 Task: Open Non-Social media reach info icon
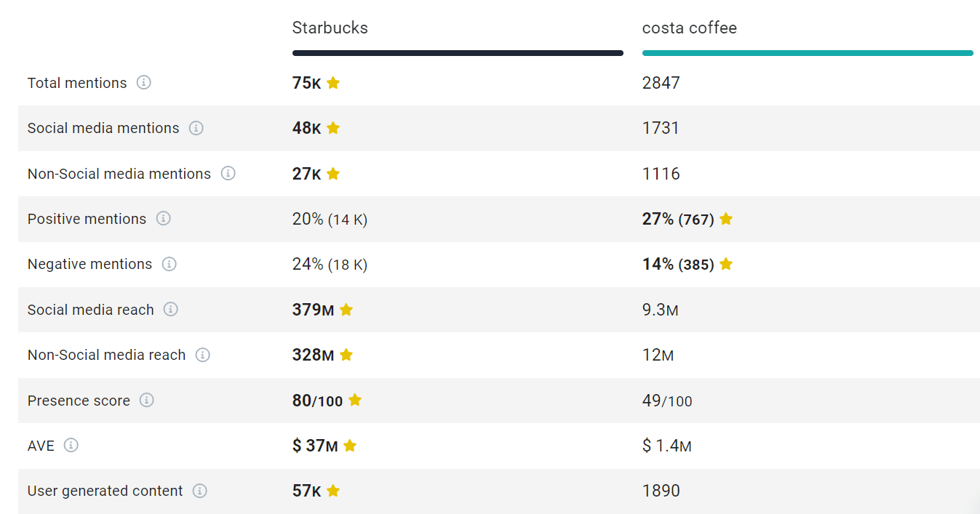[202, 355]
